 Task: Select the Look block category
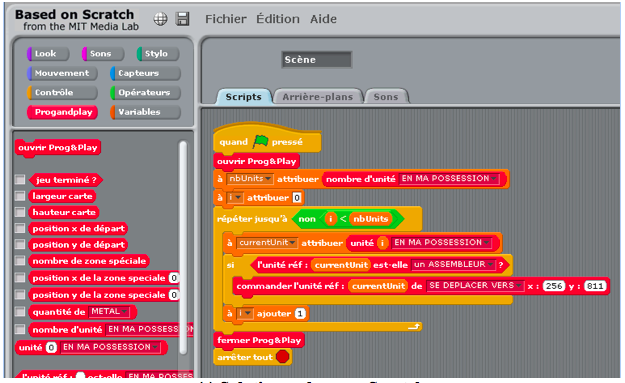48,53
